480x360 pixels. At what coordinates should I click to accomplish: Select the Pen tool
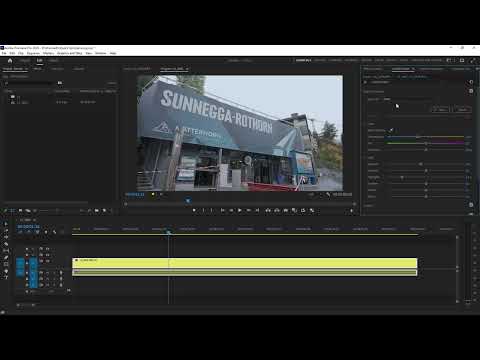click(6, 257)
